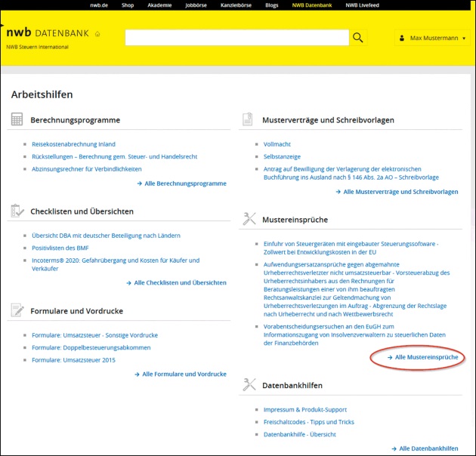Open the Max Mustermann user dropdown
This screenshot has width=476, height=456.
point(431,38)
